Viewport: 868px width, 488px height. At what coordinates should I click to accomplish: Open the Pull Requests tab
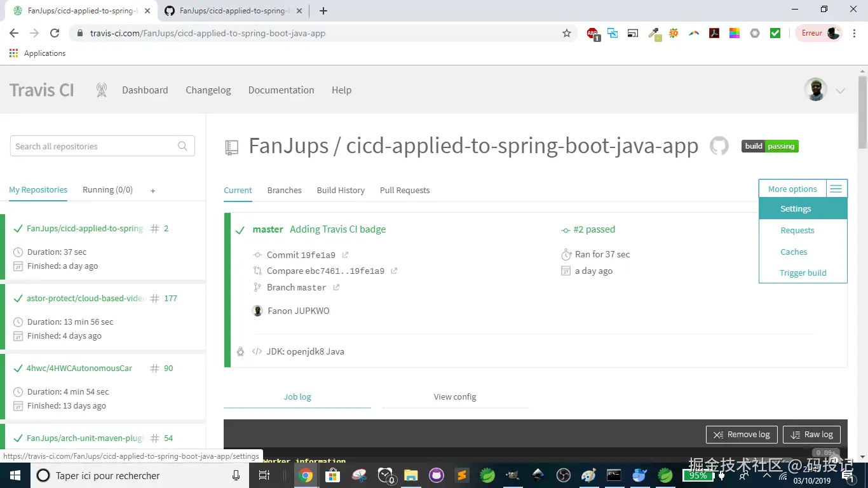(x=405, y=190)
